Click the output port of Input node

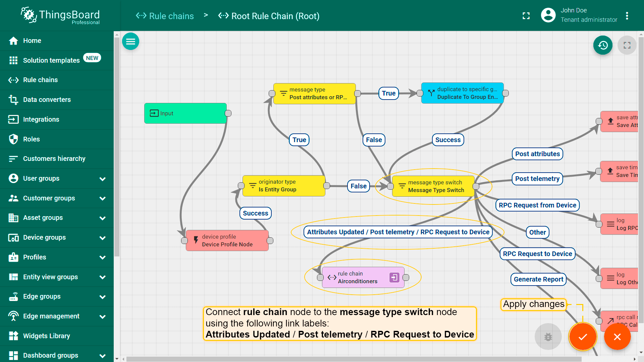(228, 113)
